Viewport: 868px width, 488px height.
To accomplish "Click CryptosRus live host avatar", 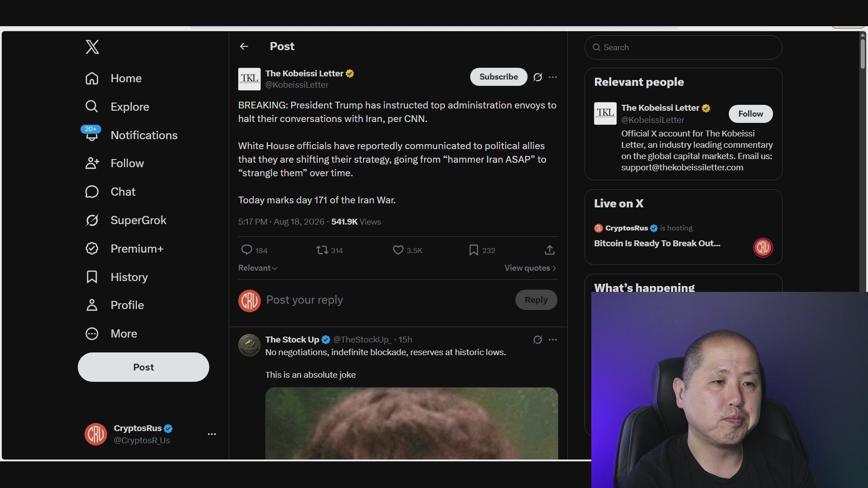I will coord(763,247).
